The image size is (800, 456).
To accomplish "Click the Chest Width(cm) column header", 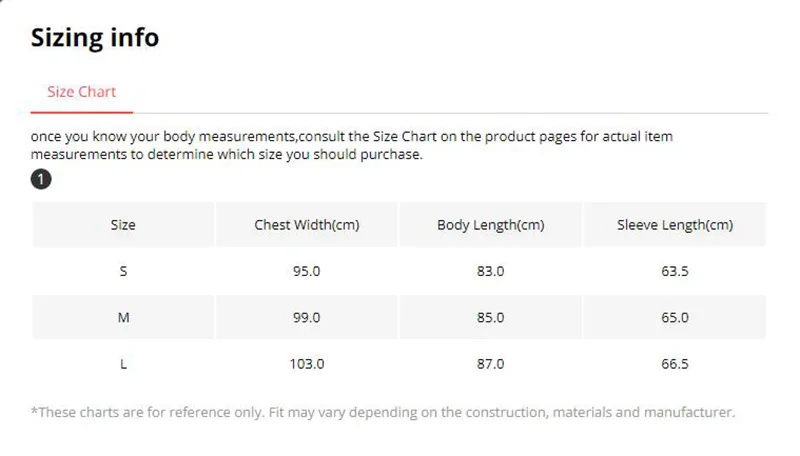I will coord(307,225).
